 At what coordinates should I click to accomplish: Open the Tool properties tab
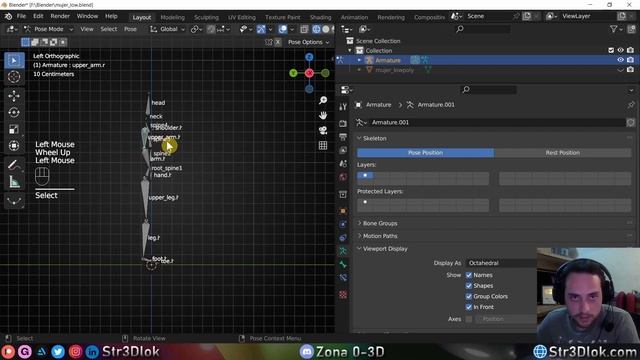[343, 107]
